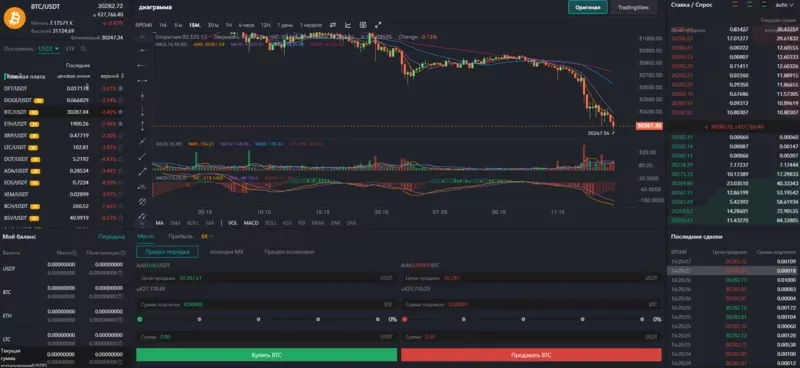Select the diagonal ray drawing tool
The image size is (800, 368).
[142, 156]
